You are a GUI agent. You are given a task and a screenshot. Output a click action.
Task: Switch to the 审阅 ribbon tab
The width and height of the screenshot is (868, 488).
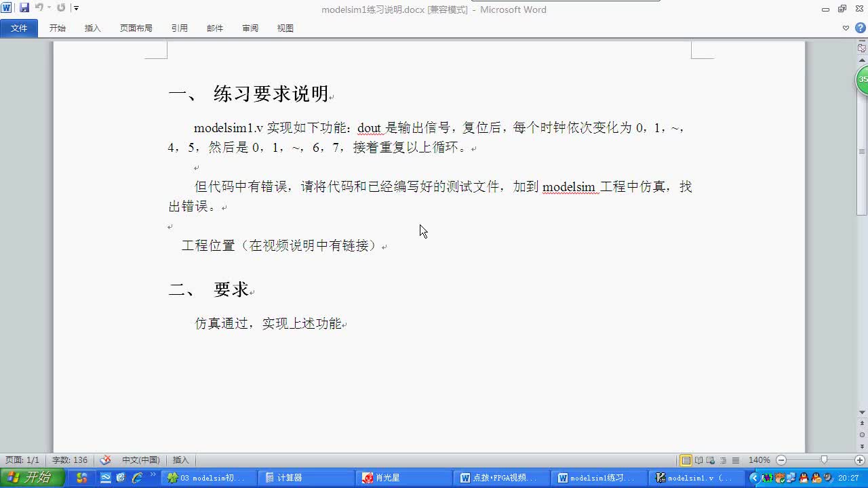[x=250, y=28]
